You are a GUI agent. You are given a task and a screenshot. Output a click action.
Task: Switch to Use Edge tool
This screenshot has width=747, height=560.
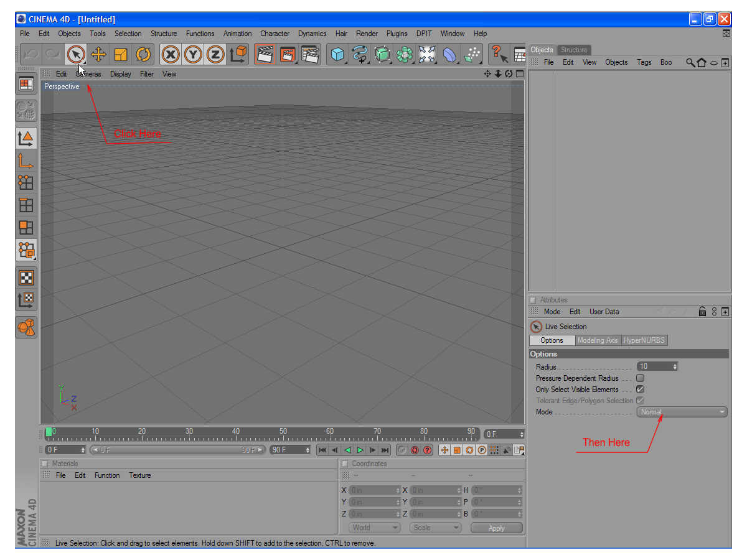26,205
